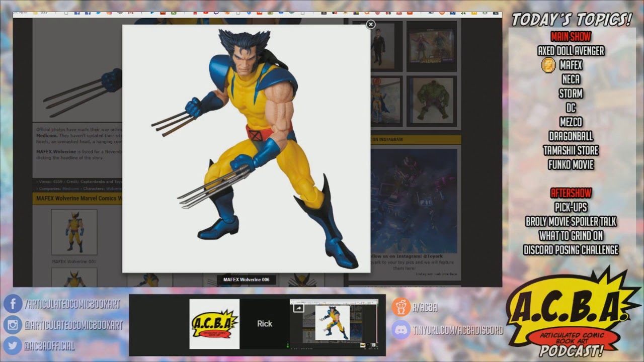Screen dimensions: 644x362
Task: Click the 'MAFEX' topic
Action: point(571,65)
